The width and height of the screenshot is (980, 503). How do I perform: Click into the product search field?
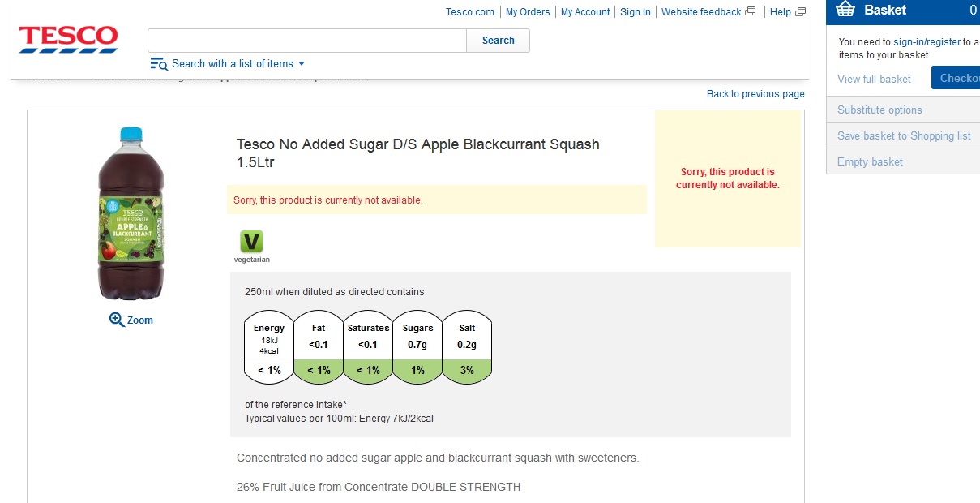pos(307,41)
